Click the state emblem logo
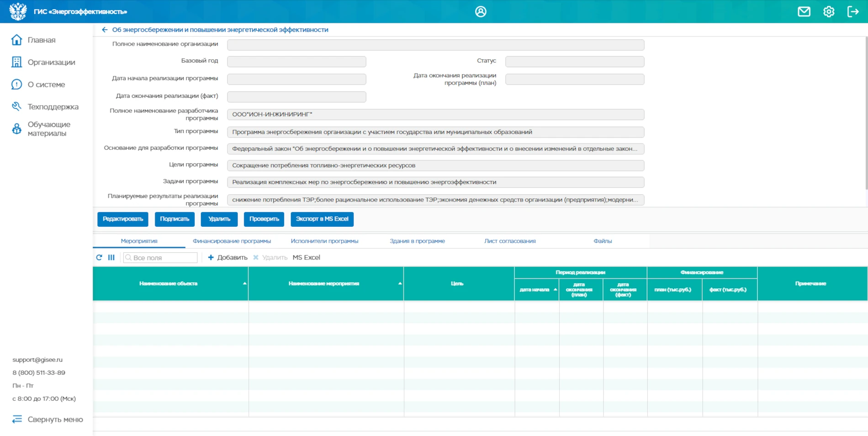 (18, 11)
